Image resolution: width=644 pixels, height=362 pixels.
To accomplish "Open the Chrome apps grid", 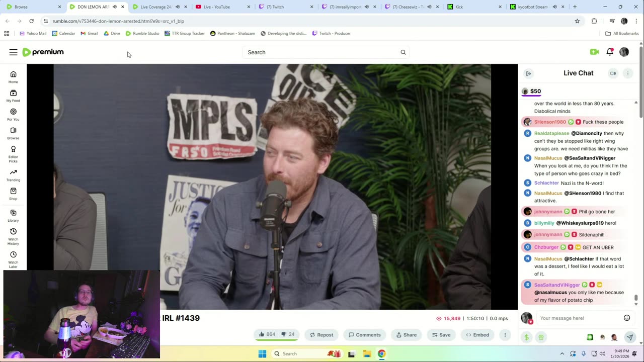I will [7, 33].
